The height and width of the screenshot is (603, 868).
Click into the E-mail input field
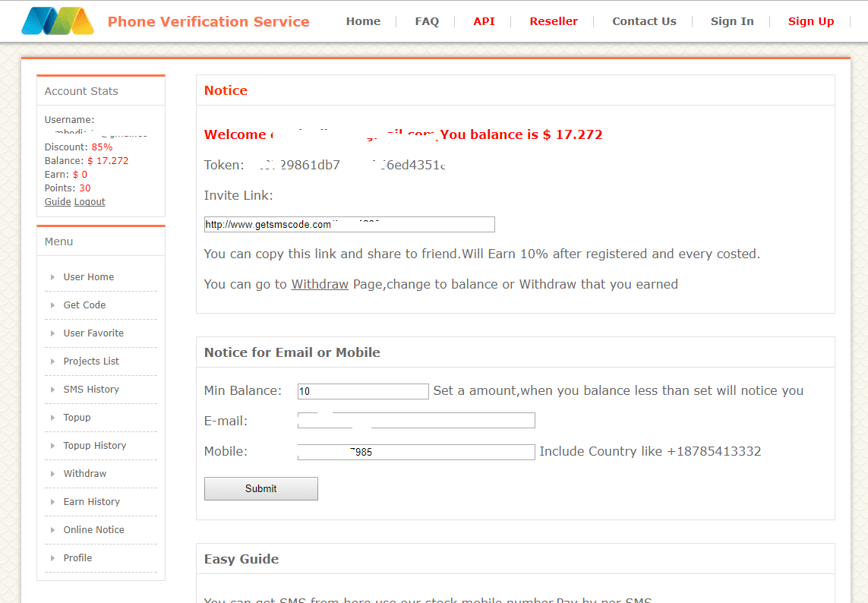pos(416,421)
